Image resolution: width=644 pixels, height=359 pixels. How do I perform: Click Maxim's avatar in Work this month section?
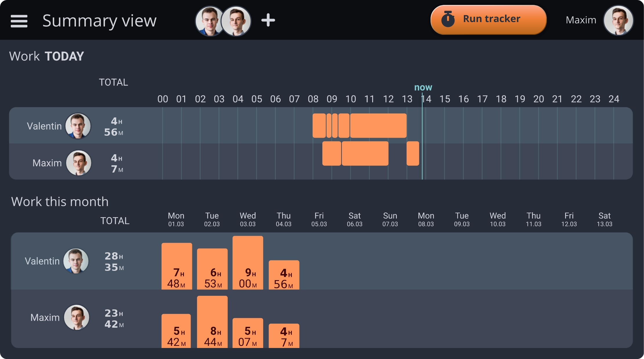point(77,318)
